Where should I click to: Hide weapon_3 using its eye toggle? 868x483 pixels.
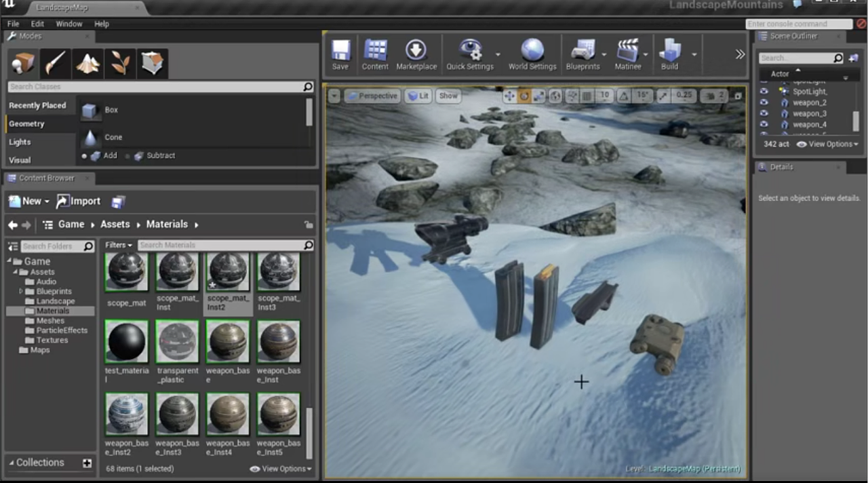[764, 113]
